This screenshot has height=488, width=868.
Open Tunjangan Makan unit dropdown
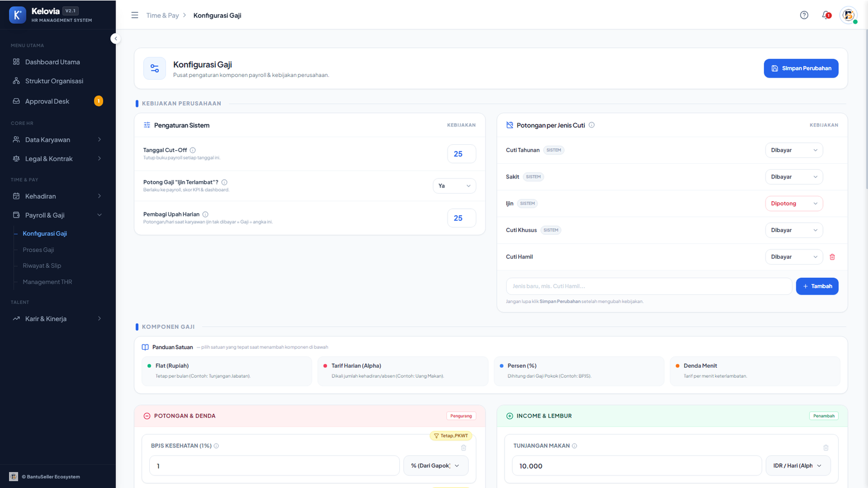798,466
